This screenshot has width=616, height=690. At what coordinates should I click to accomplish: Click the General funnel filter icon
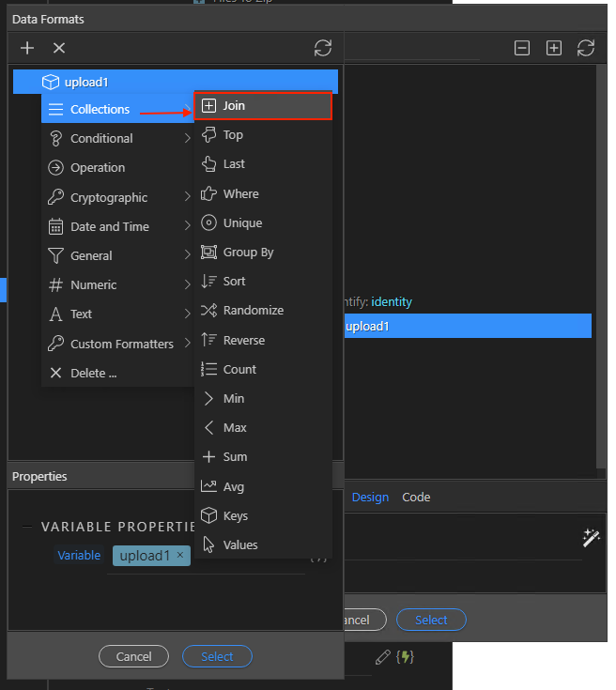pyautogui.click(x=55, y=255)
